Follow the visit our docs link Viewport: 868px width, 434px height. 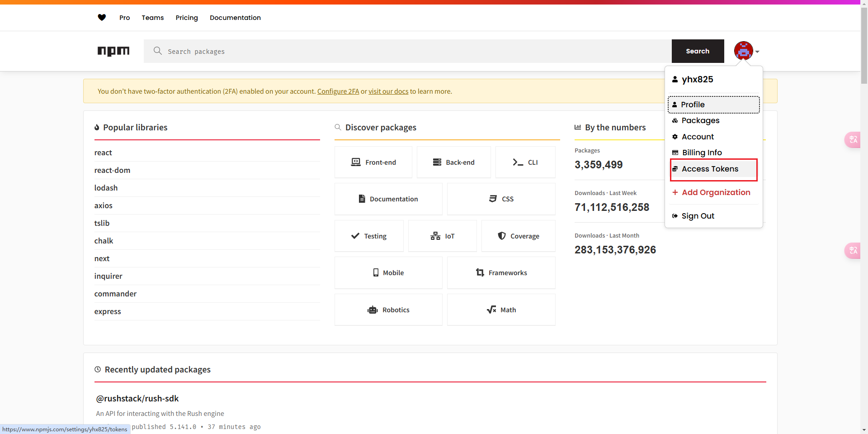point(388,91)
